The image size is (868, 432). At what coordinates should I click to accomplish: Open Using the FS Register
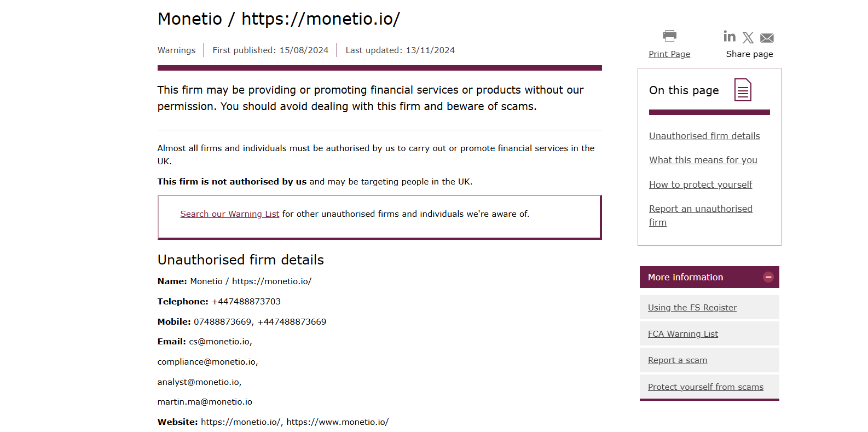692,307
